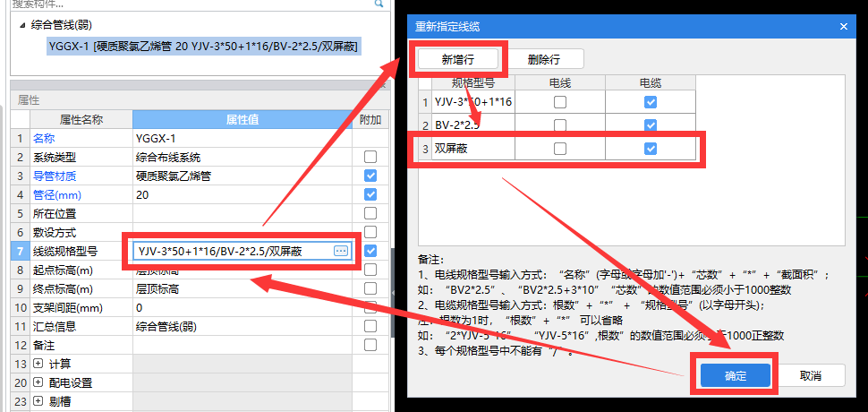The image size is (868, 412).
Task: Select the 双屏蔽 specification cell
Action: 472,149
